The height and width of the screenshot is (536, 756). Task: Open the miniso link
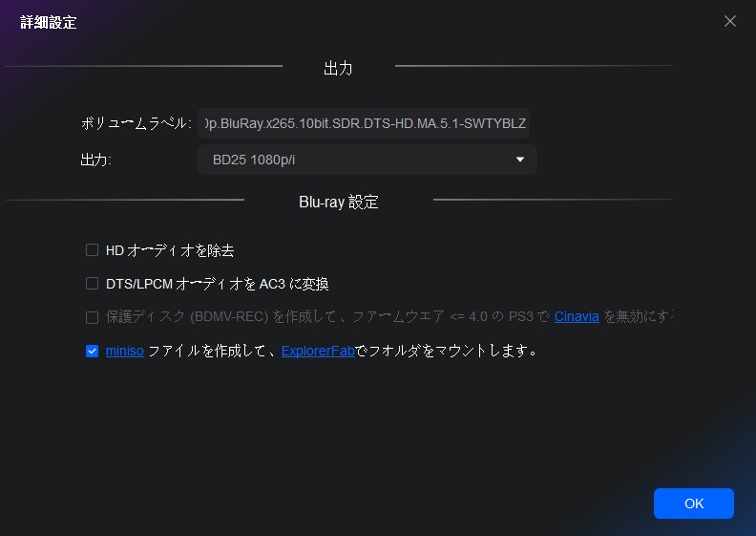[124, 351]
